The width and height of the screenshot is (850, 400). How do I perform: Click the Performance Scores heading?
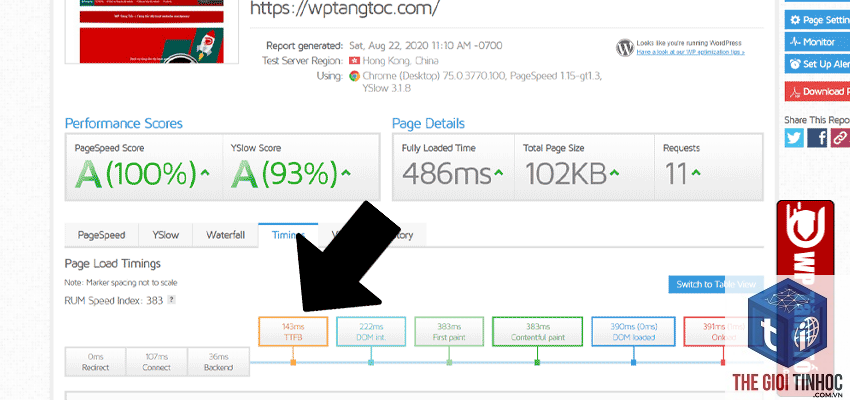click(x=124, y=124)
